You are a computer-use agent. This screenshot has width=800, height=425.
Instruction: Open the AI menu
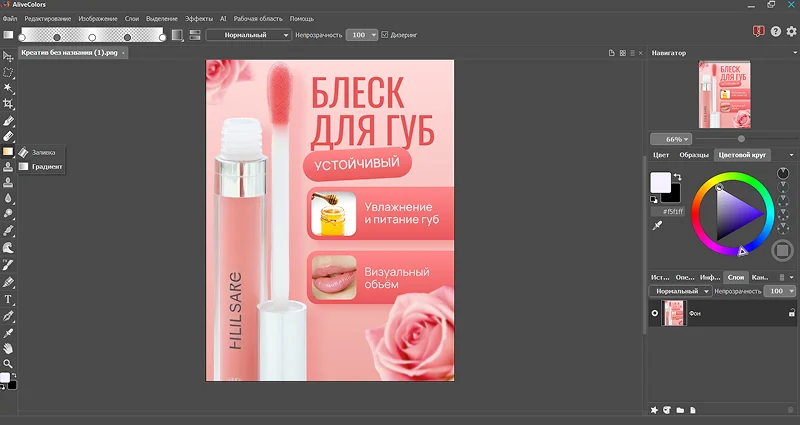pyautogui.click(x=223, y=18)
